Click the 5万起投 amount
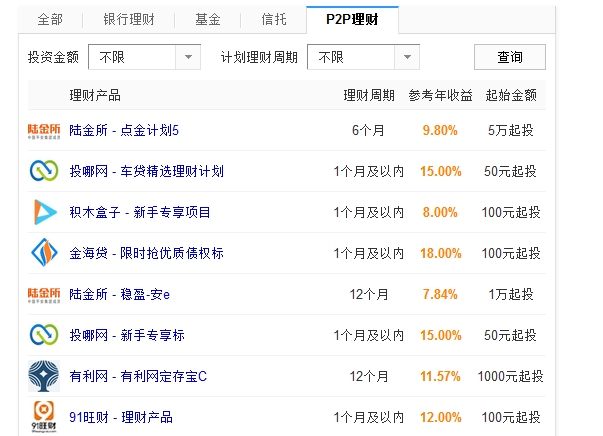Viewport: 603px width, 436px height. coord(511,130)
